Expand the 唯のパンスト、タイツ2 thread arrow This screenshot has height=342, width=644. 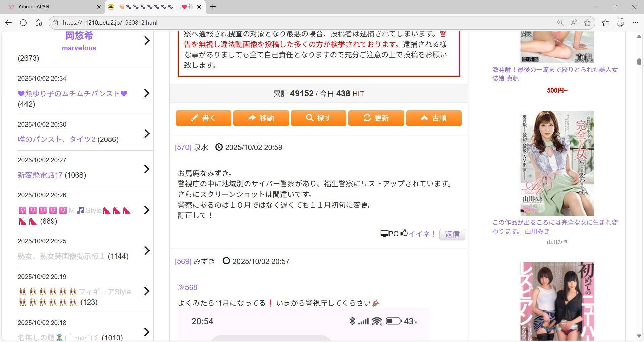[x=146, y=134]
